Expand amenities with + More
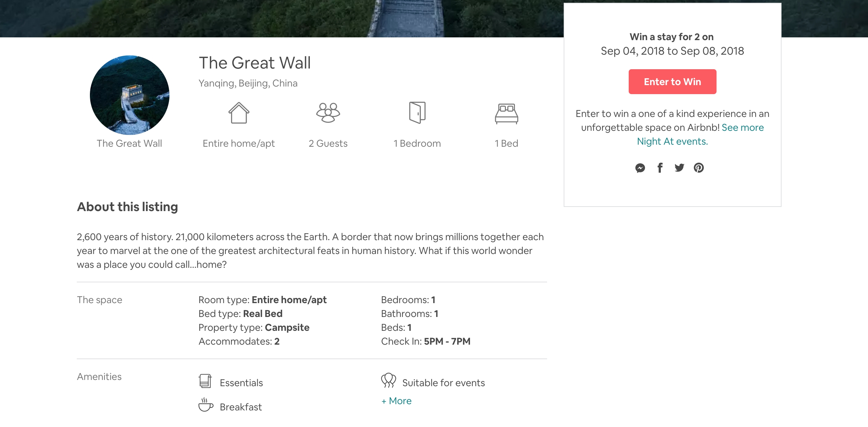Image resolution: width=868 pixels, height=427 pixels. (396, 401)
